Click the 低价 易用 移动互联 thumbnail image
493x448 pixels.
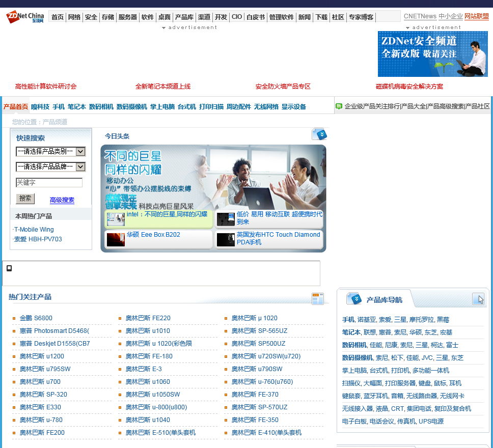click(x=226, y=219)
